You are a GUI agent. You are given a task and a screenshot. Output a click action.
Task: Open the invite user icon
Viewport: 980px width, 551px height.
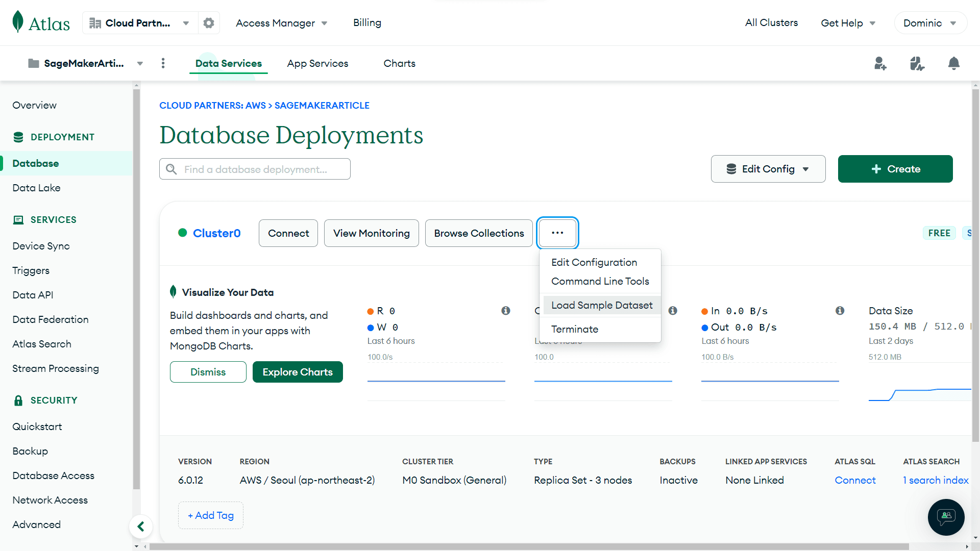(x=880, y=63)
